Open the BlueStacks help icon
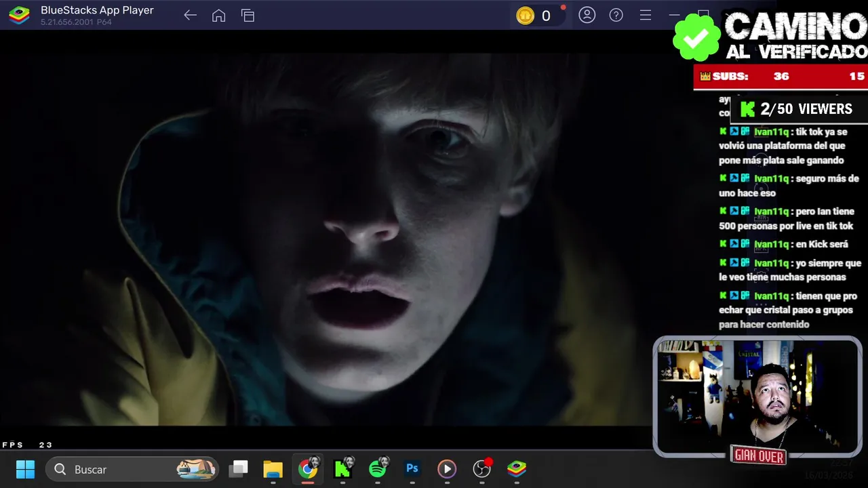The height and width of the screenshot is (488, 868). 616,15
